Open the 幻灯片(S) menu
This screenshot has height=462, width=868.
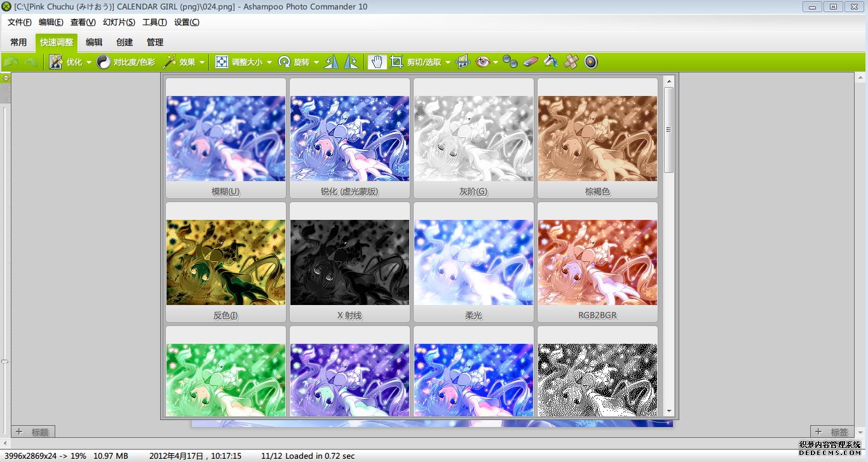click(119, 22)
